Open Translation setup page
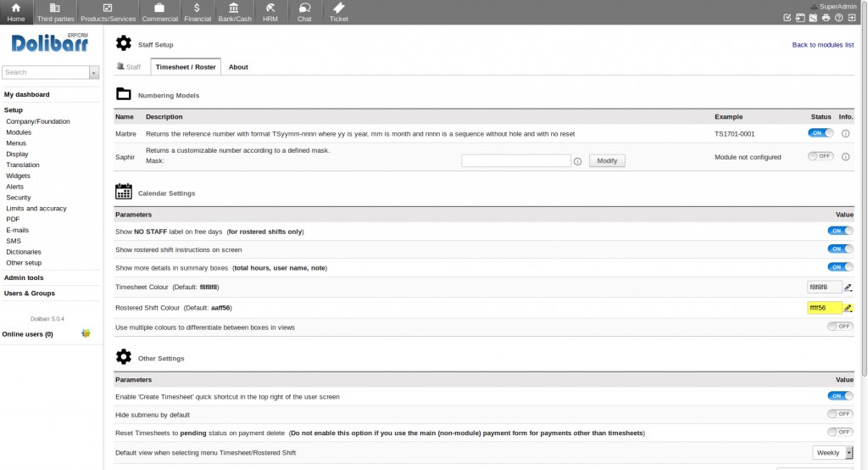This screenshot has width=868, height=470. [x=23, y=165]
